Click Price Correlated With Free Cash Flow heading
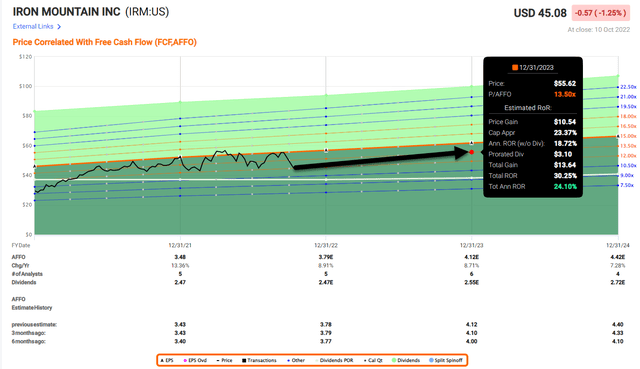 coord(104,42)
